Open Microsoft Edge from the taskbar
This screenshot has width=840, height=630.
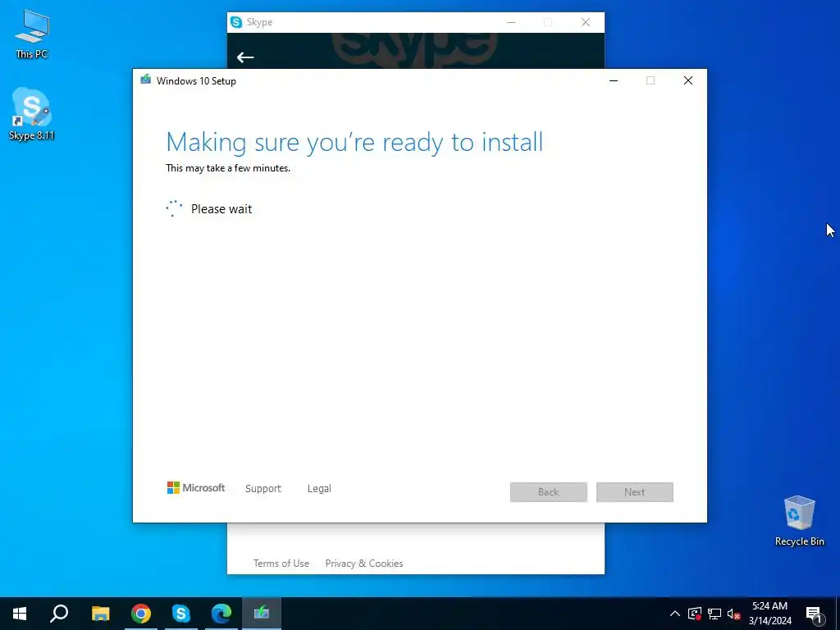pos(221,614)
